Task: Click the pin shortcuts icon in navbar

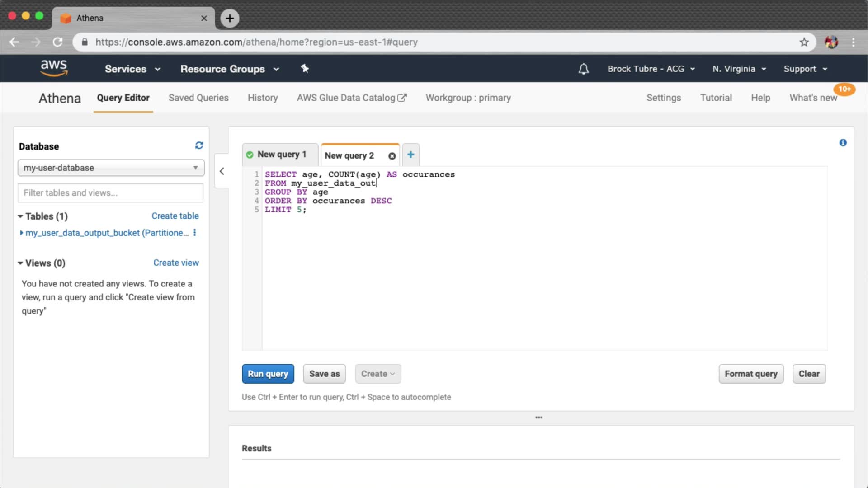Action: (x=305, y=69)
